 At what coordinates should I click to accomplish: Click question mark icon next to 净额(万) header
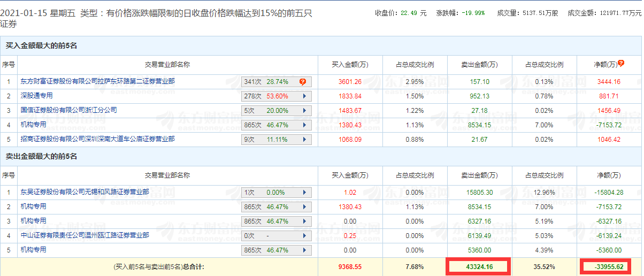pyautogui.click(x=621, y=63)
